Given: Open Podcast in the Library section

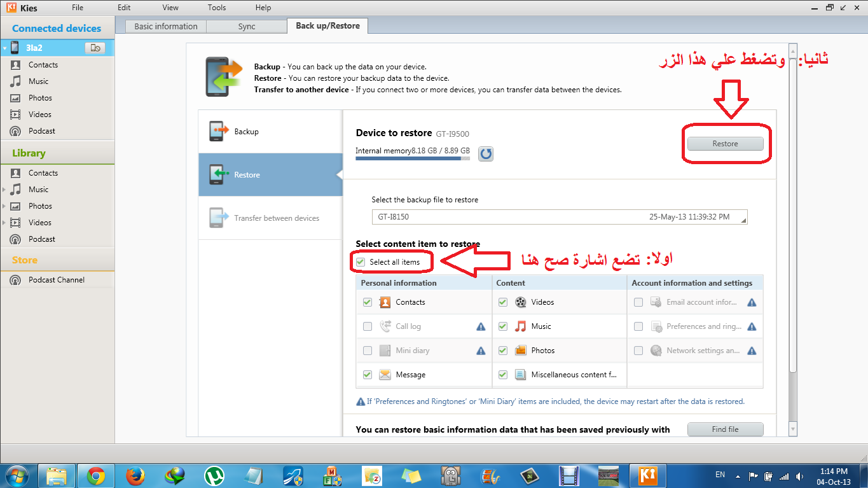Looking at the screenshot, I should [42, 239].
